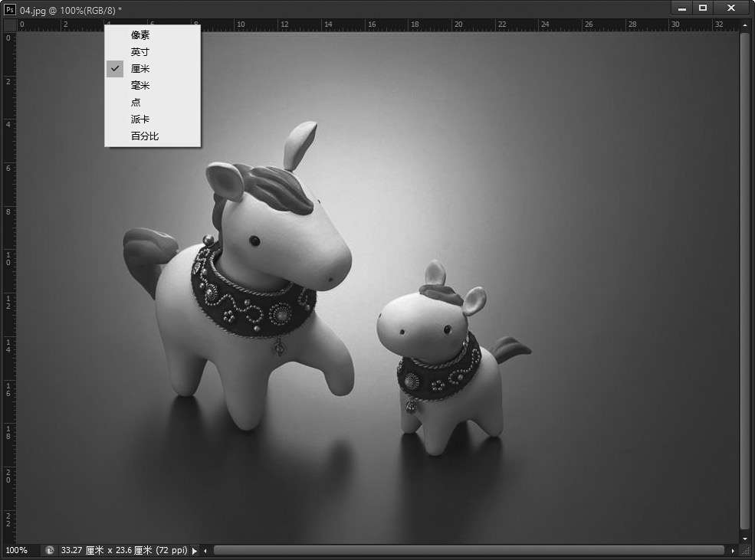This screenshot has width=755, height=560.
Task: Choose 英寸 unit option
Action: pos(153,51)
